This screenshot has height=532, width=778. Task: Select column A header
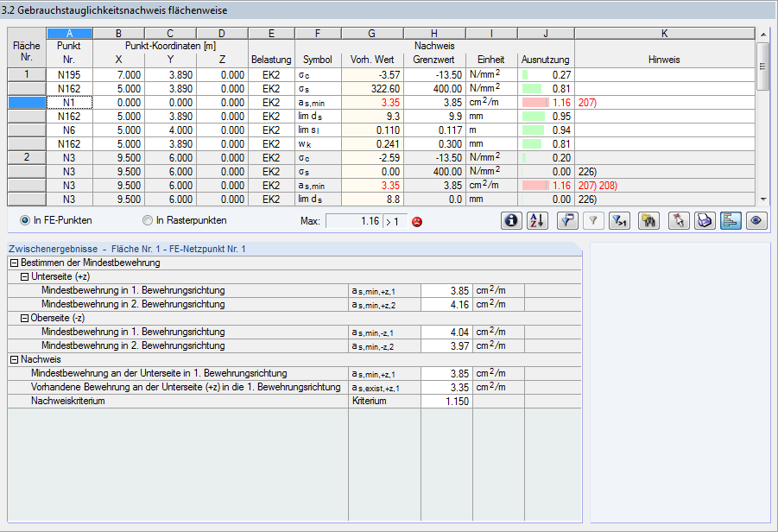tap(69, 33)
